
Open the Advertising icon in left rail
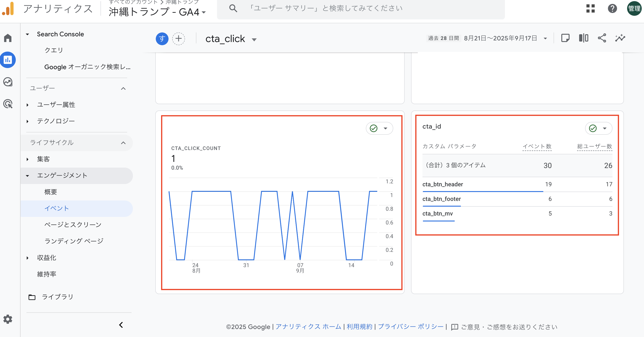tap(8, 104)
